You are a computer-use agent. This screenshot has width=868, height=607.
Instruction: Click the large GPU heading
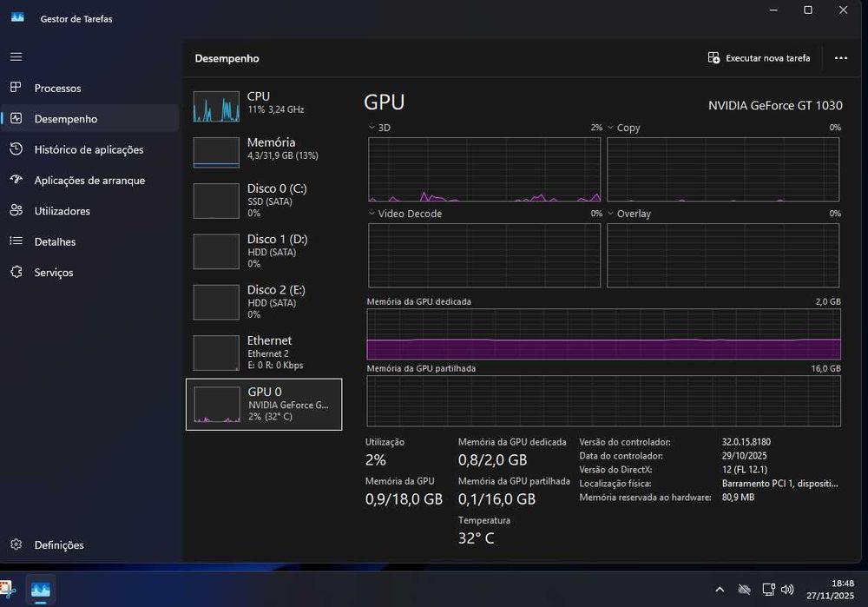click(385, 102)
